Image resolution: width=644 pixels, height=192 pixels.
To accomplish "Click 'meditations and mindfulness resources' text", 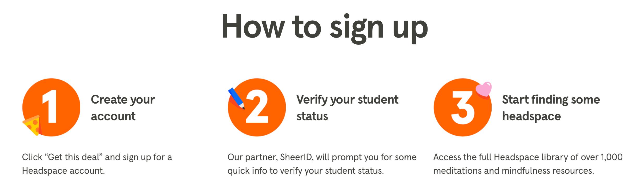I will tap(514, 171).
